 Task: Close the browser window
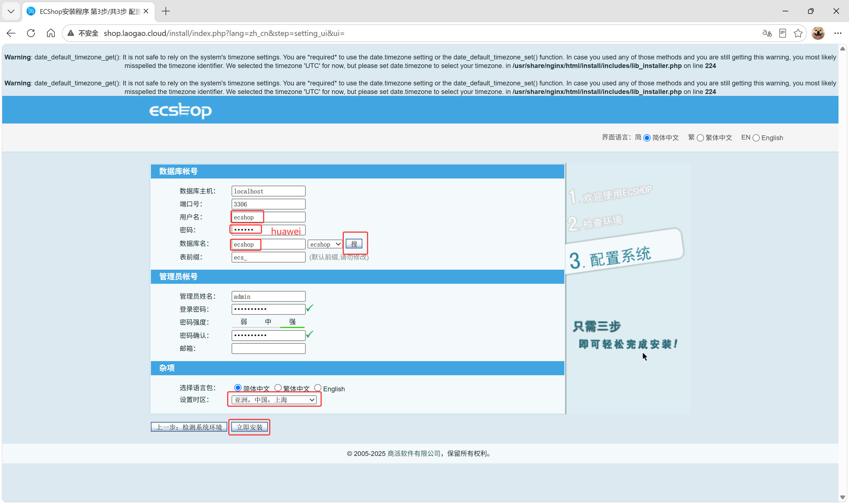click(x=836, y=11)
